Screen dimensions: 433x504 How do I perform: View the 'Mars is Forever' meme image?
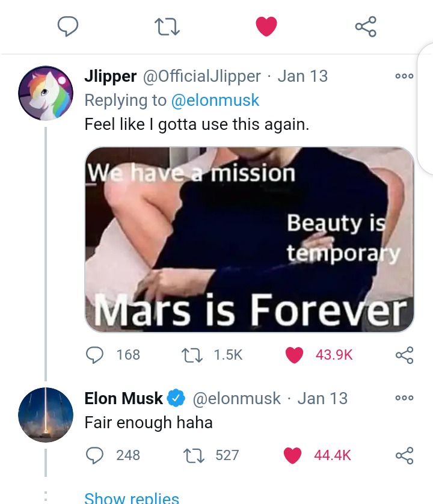point(249,239)
